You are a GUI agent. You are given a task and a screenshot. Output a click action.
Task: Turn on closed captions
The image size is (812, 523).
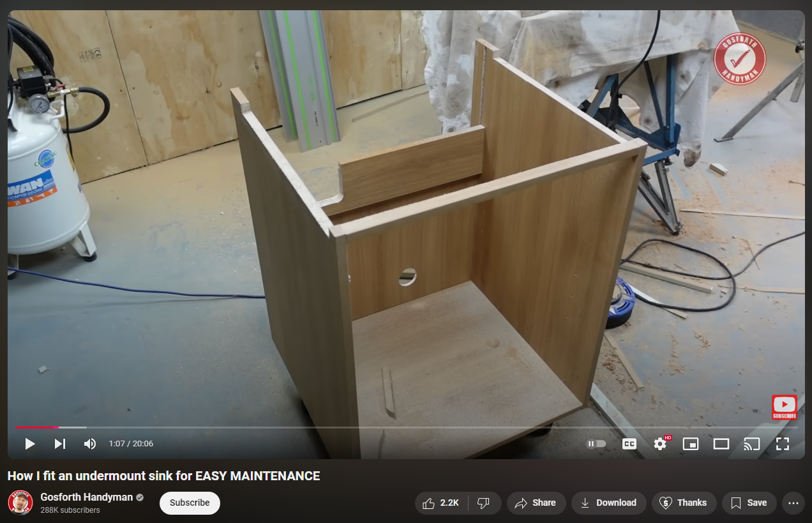[629, 444]
